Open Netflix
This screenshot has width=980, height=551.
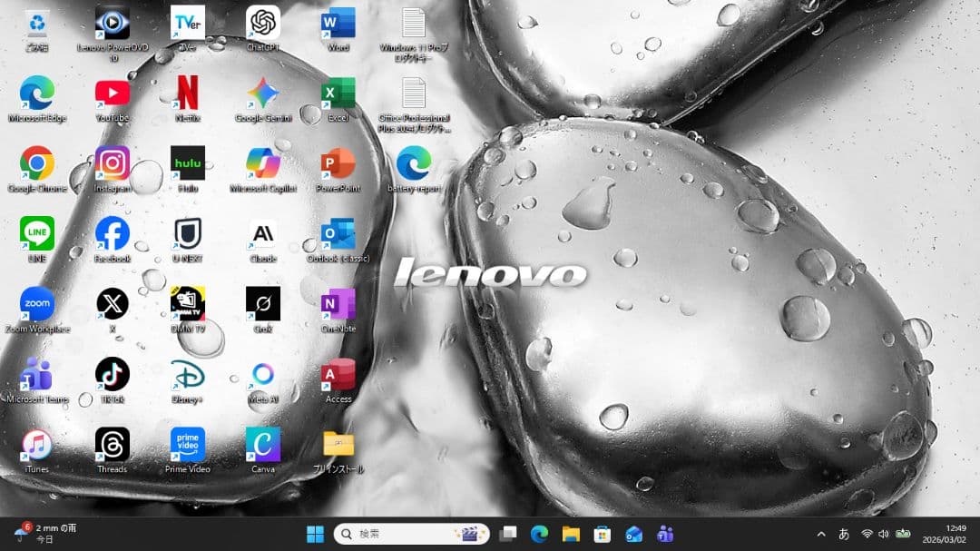click(187, 92)
